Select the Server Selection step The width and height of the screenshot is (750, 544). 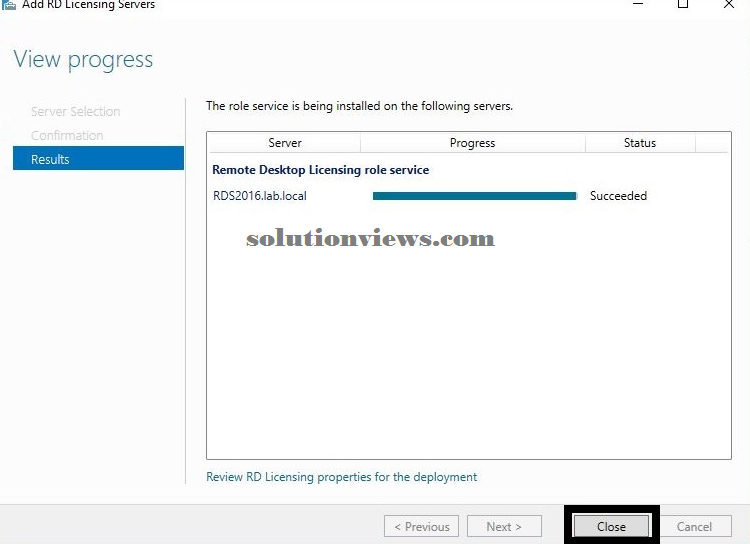tap(76, 111)
